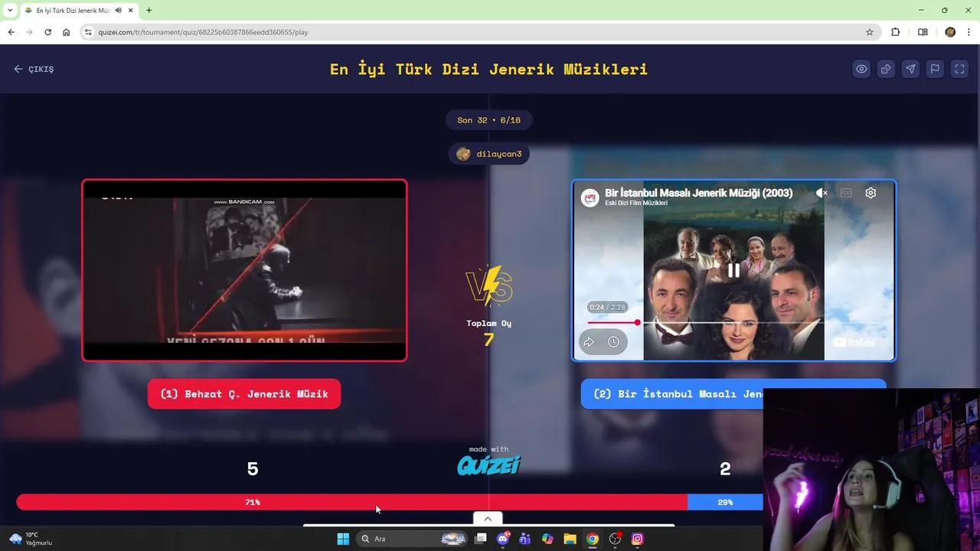This screenshot has width=980, height=551.
Task: Open Discord from the taskbar
Action: pyautogui.click(x=503, y=539)
